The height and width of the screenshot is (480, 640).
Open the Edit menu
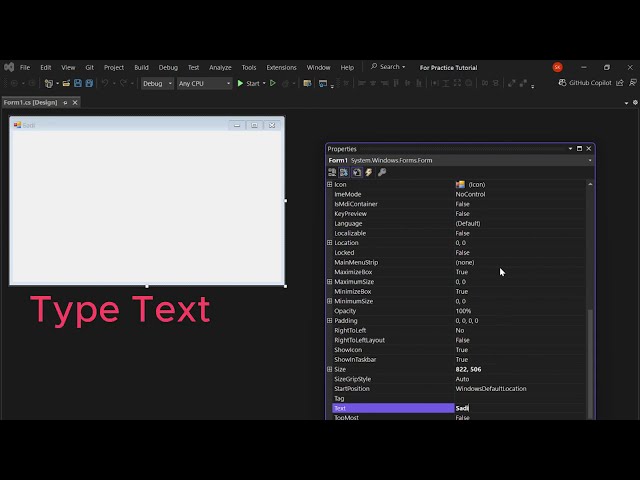46,67
